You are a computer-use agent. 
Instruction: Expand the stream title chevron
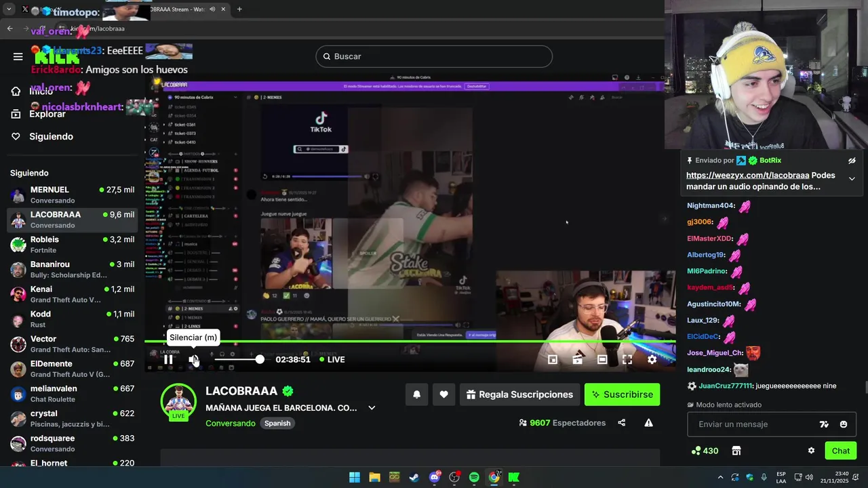(372, 408)
